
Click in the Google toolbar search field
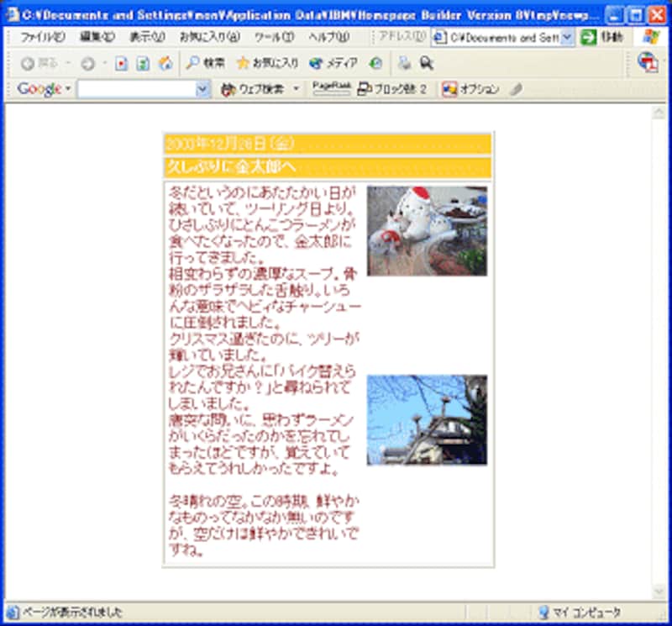136,89
